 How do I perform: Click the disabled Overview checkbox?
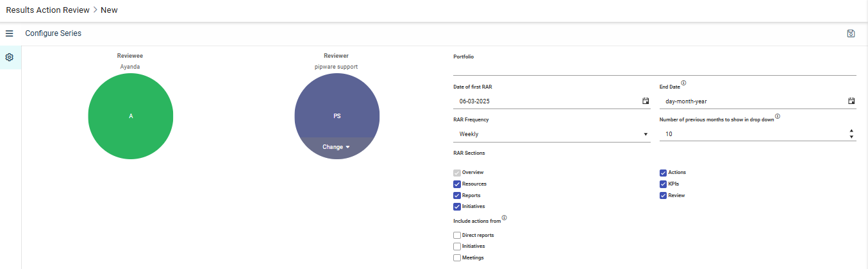pyautogui.click(x=457, y=173)
